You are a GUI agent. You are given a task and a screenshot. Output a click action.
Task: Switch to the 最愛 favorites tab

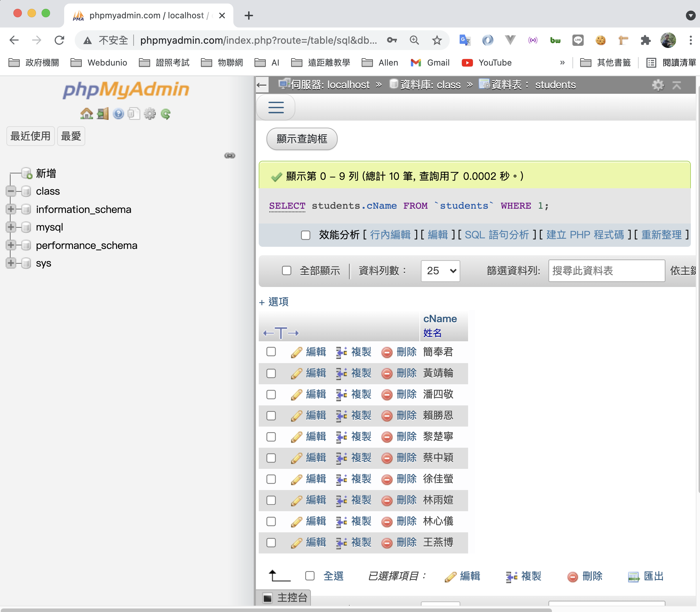coord(71,136)
